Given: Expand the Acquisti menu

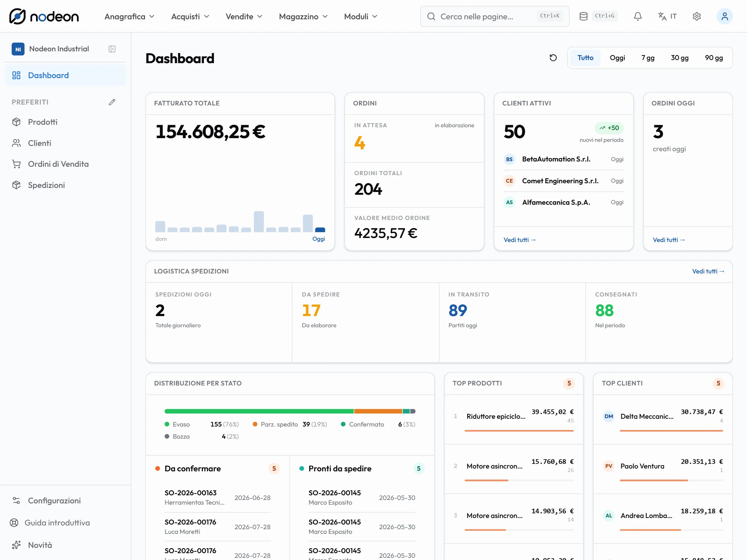Looking at the screenshot, I should [190, 16].
